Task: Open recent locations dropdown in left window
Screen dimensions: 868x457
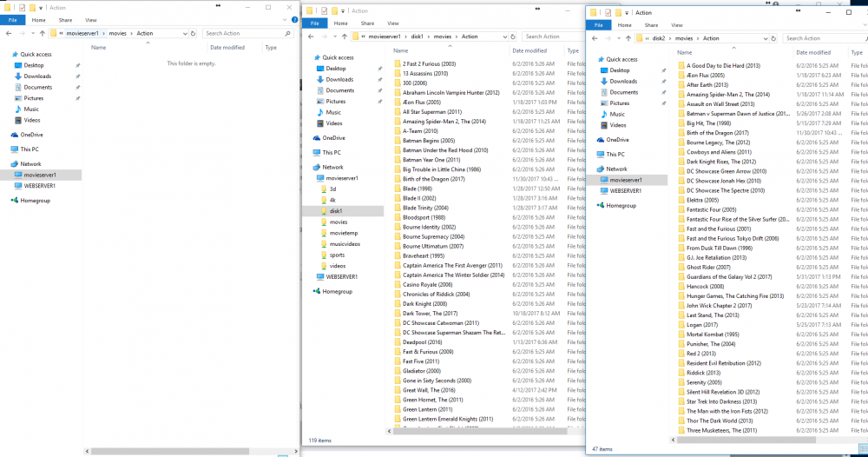Action: pos(33,33)
